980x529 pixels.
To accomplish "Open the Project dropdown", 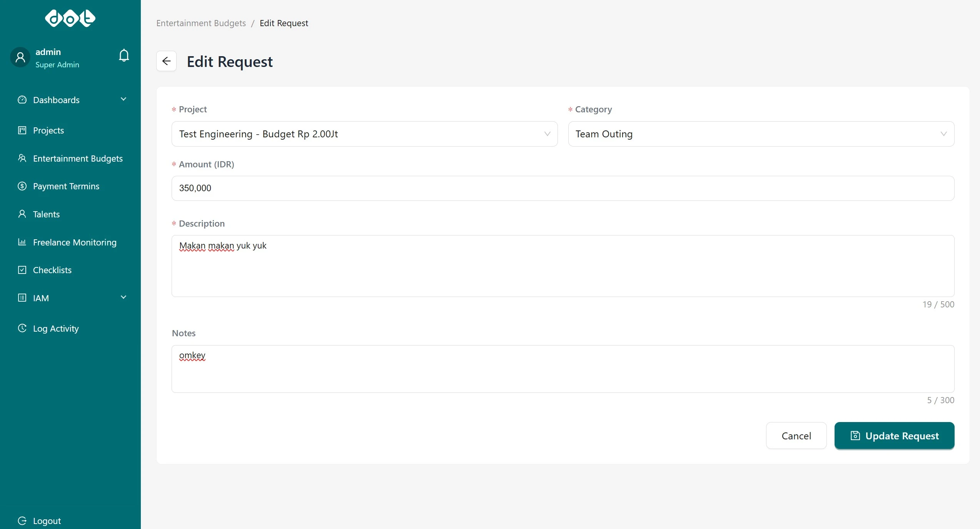I will [364, 134].
